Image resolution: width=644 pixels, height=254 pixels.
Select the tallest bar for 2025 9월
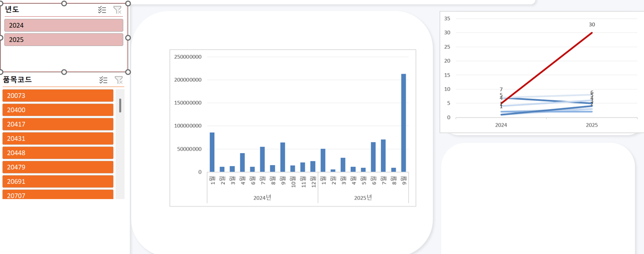pyautogui.click(x=404, y=123)
